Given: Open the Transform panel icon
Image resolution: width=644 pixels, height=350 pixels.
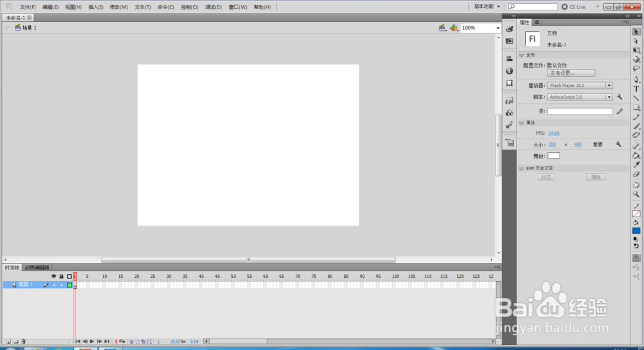Looking at the screenshot, I should (509, 83).
